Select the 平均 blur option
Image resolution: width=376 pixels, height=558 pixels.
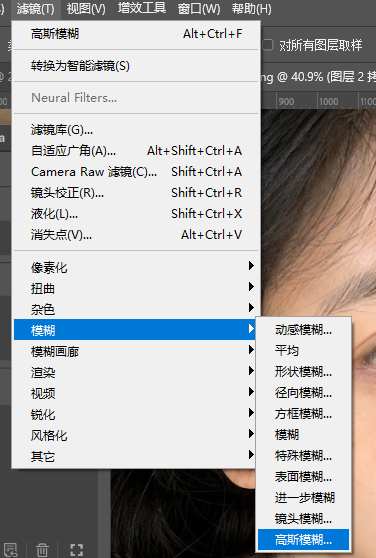[303, 351]
